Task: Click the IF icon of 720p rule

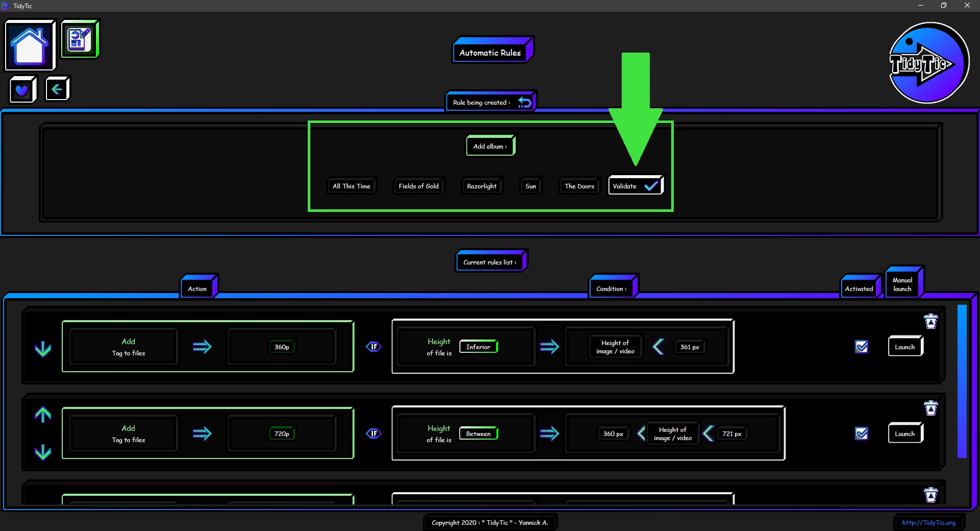Action: [374, 433]
